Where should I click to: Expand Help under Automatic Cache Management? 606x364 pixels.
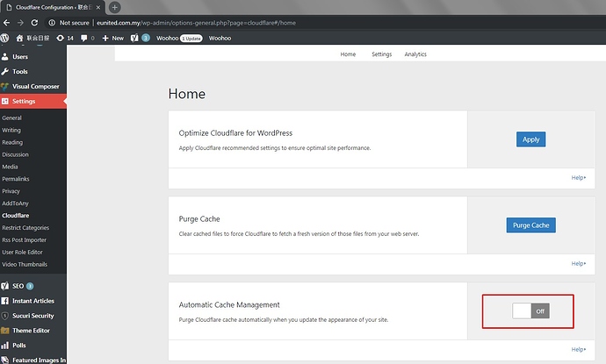coord(579,349)
